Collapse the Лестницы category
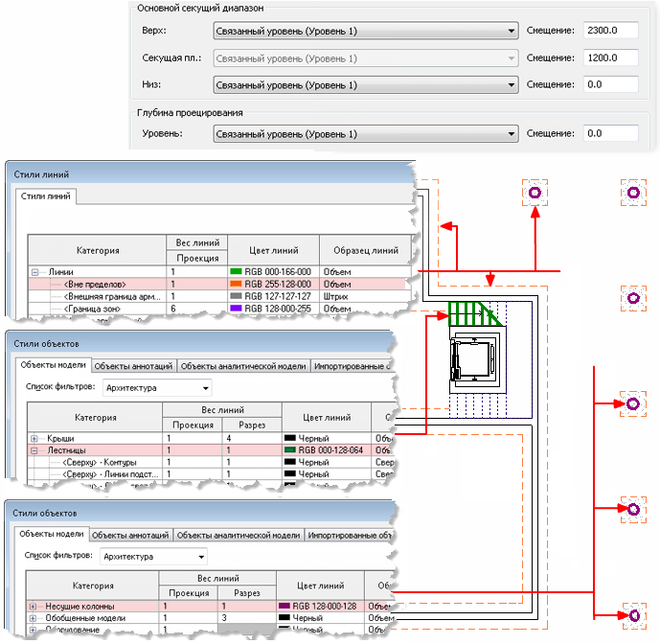 click(x=34, y=450)
